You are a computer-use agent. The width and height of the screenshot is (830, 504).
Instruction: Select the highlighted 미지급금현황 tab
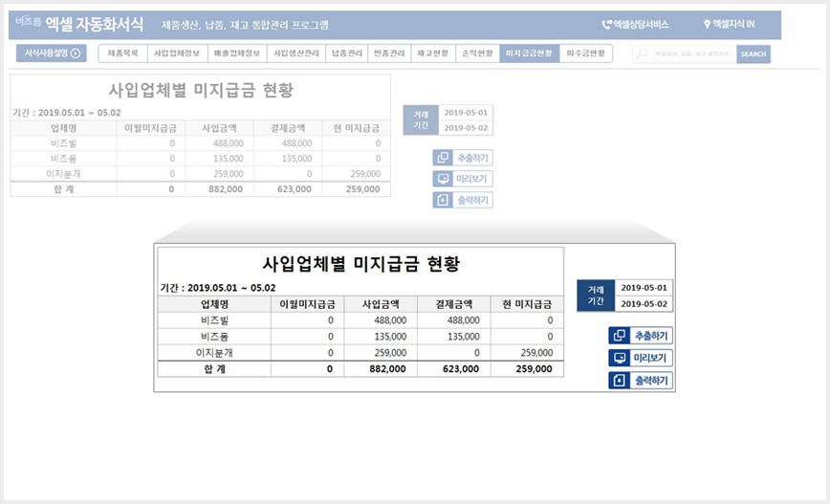[530, 54]
